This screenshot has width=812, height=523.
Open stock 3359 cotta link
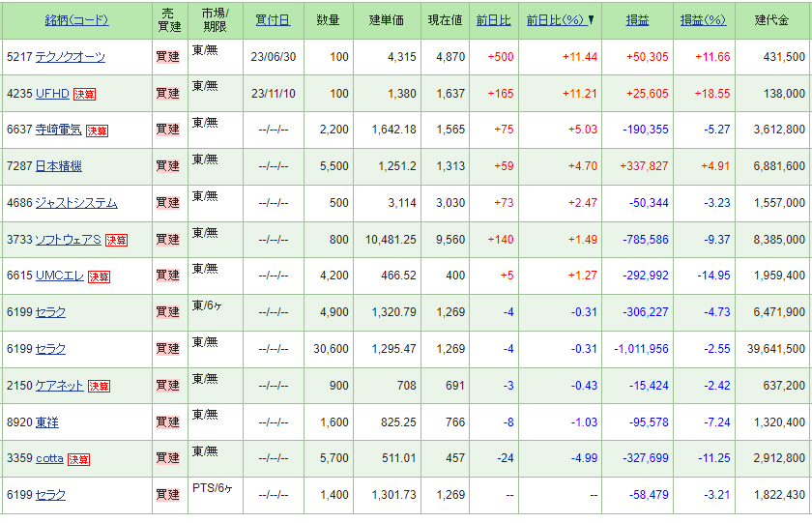click(x=49, y=459)
